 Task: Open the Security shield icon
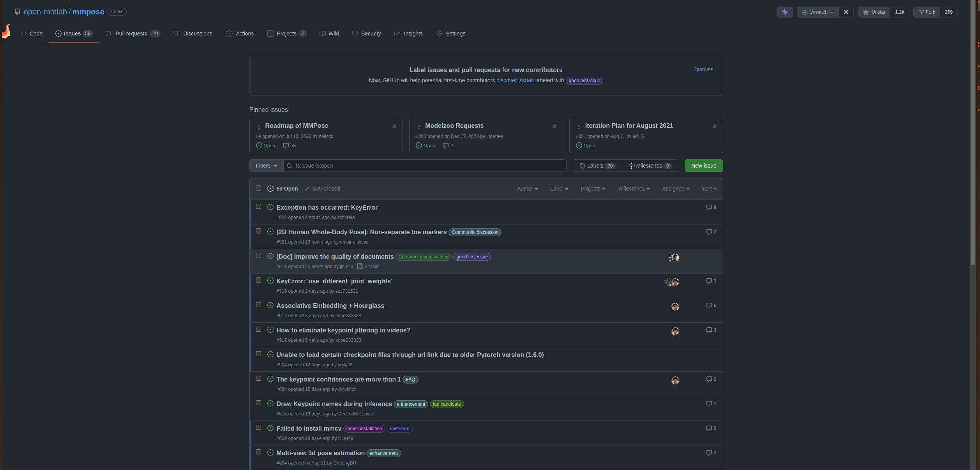point(355,34)
